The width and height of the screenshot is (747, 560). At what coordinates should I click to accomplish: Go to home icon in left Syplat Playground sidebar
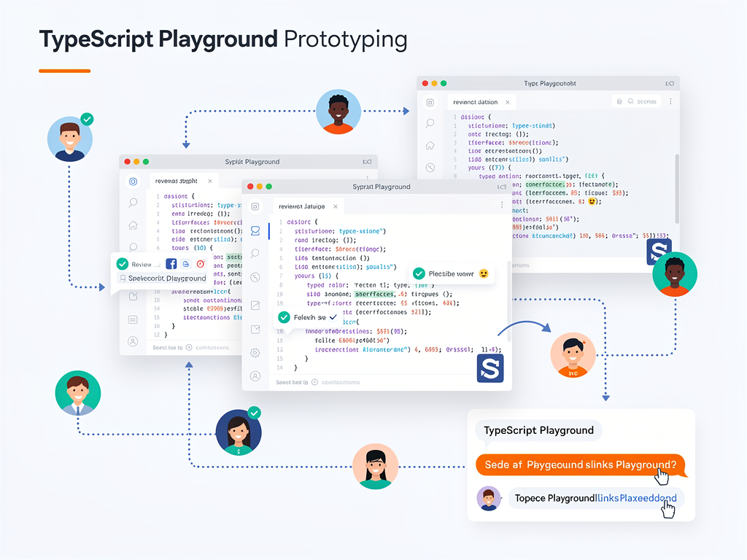pyautogui.click(x=133, y=225)
